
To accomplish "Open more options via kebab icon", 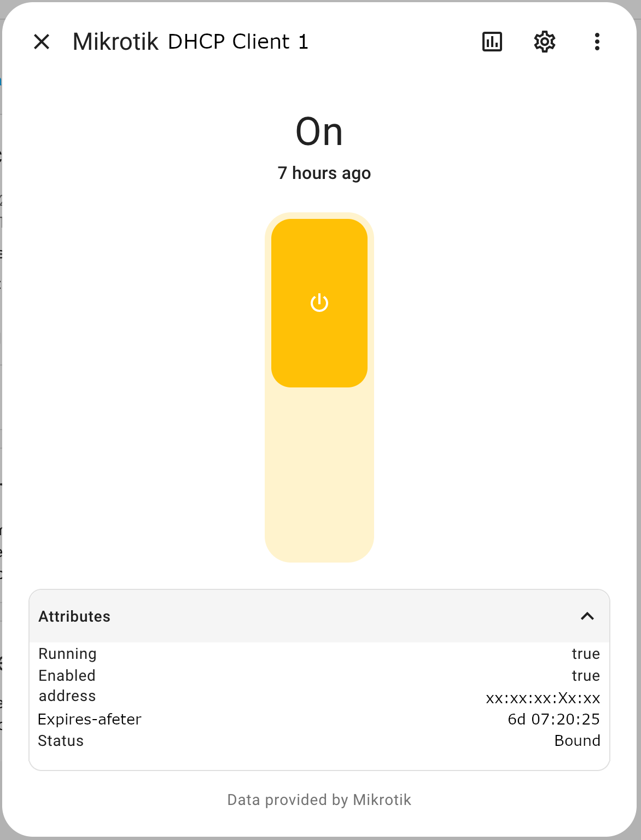I will tap(597, 41).
